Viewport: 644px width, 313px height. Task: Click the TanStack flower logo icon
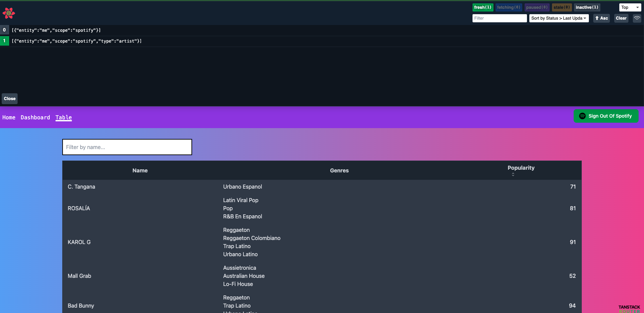8,13
